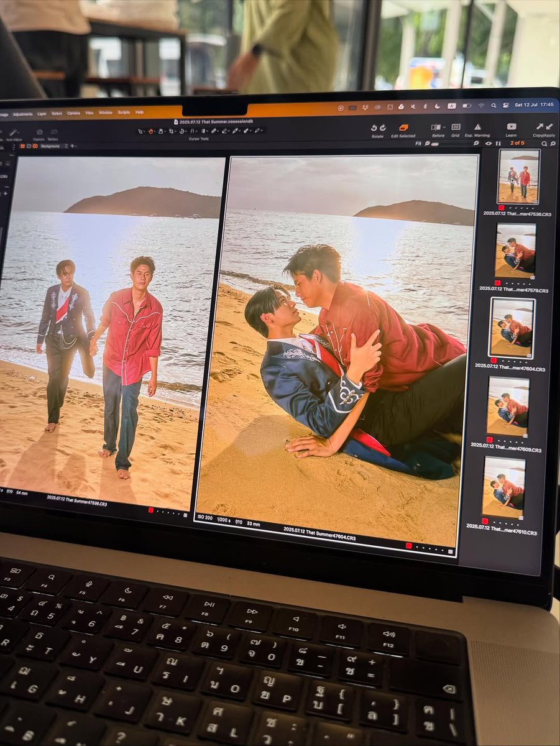
Task: Click the add layer plus button
Action: pyautogui.click(x=72, y=146)
